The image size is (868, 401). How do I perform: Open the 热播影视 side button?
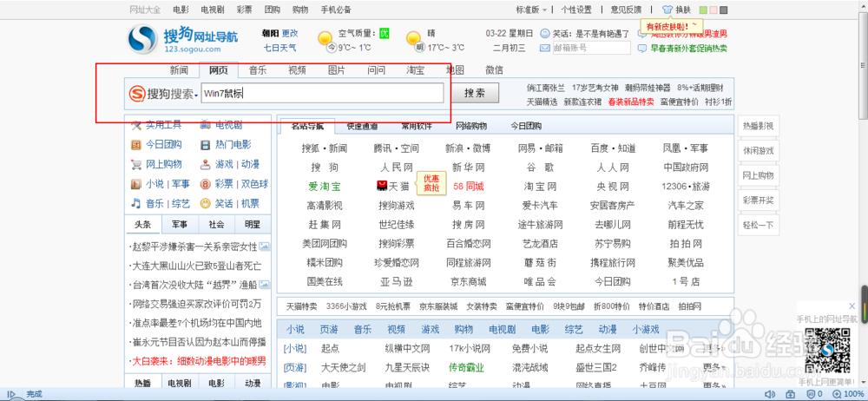pyautogui.click(x=758, y=126)
